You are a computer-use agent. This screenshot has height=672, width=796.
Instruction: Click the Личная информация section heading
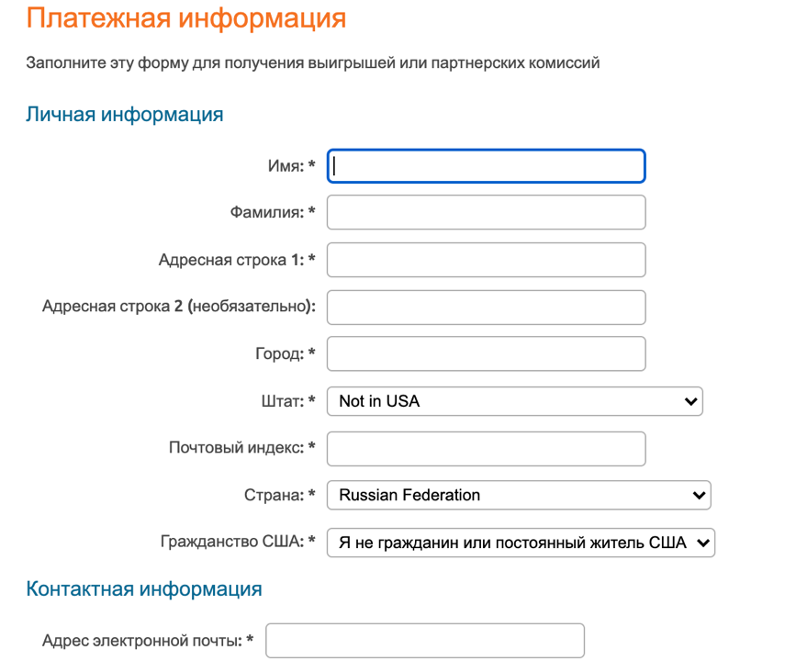click(124, 114)
